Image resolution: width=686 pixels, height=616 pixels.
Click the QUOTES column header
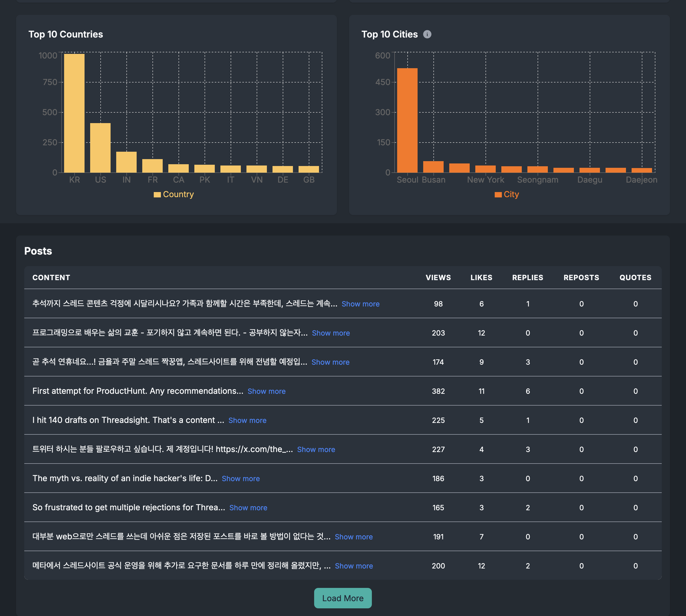[x=635, y=278]
